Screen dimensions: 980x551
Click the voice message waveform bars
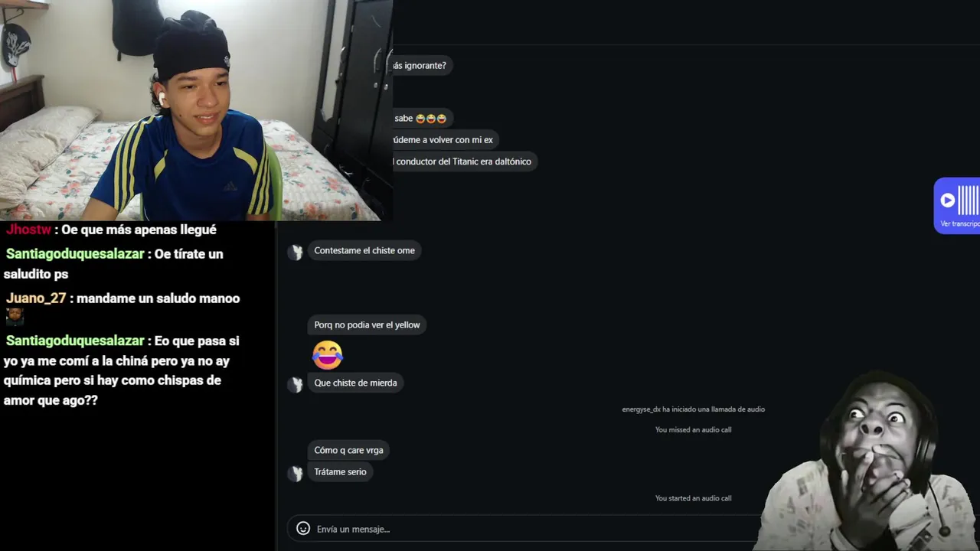tap(969, 201)
